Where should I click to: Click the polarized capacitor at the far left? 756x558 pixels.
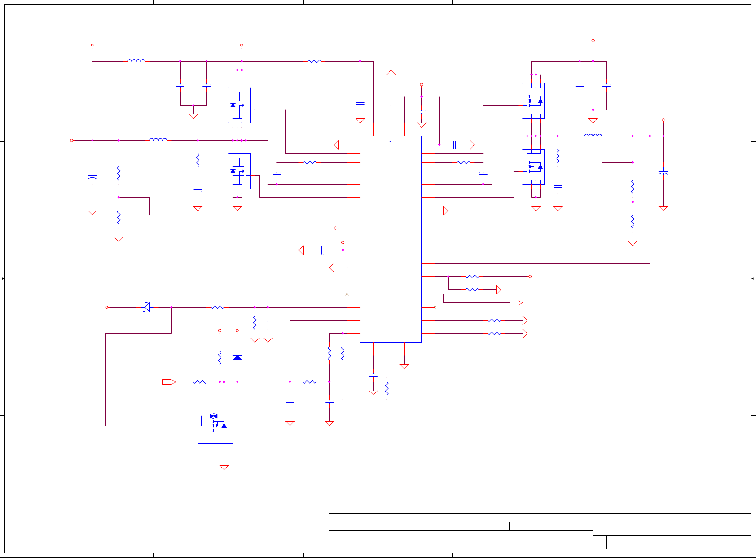point(92,177)
